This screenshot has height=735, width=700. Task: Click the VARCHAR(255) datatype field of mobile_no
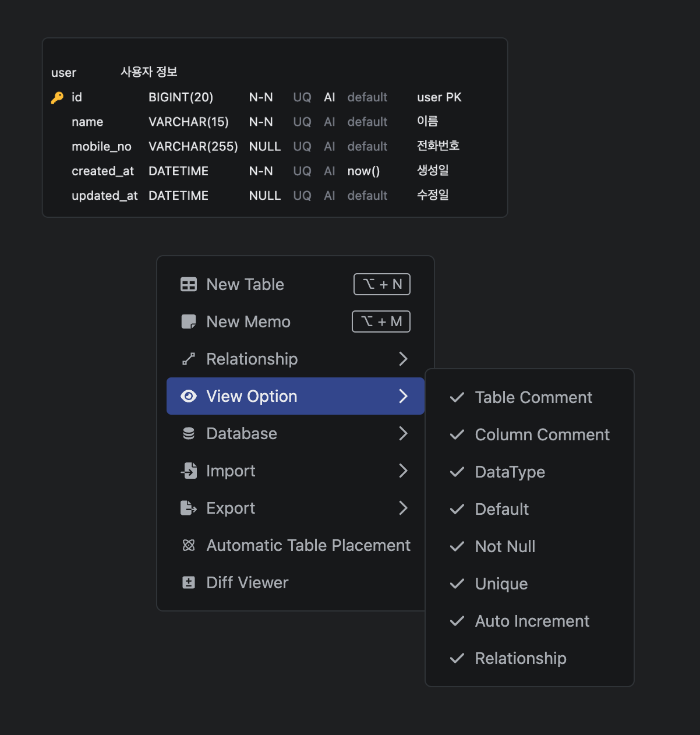point(193,146)
